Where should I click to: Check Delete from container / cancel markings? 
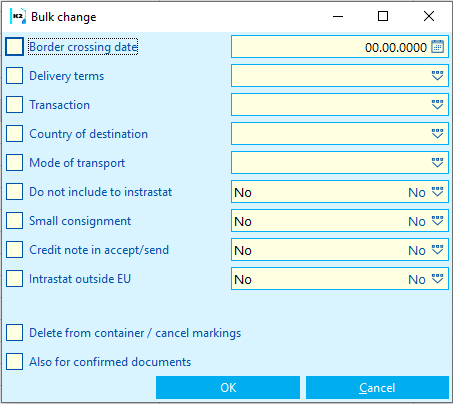14,332
